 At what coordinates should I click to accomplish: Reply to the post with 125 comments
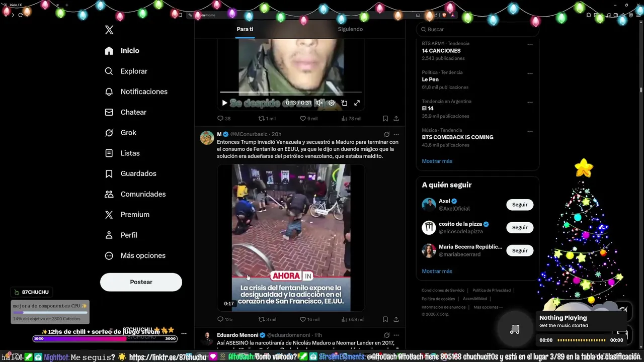pyautogui.click(x=225, y=319)
